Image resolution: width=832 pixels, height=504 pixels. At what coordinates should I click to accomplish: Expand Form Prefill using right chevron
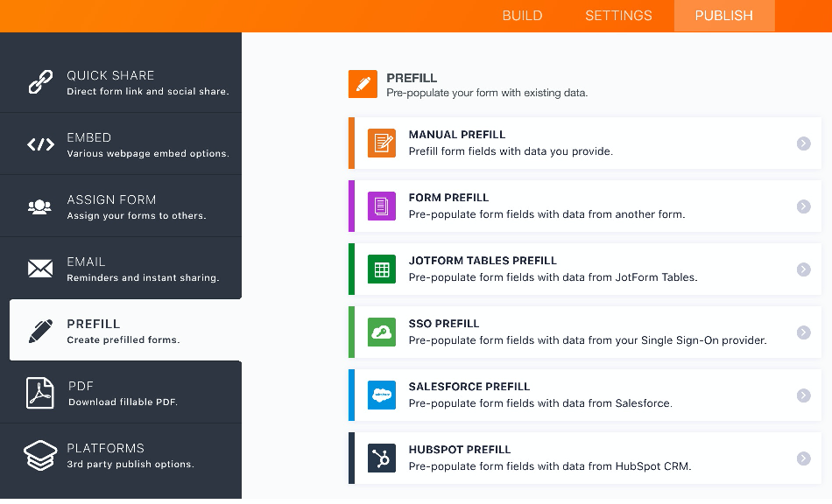tap(803, 206)
